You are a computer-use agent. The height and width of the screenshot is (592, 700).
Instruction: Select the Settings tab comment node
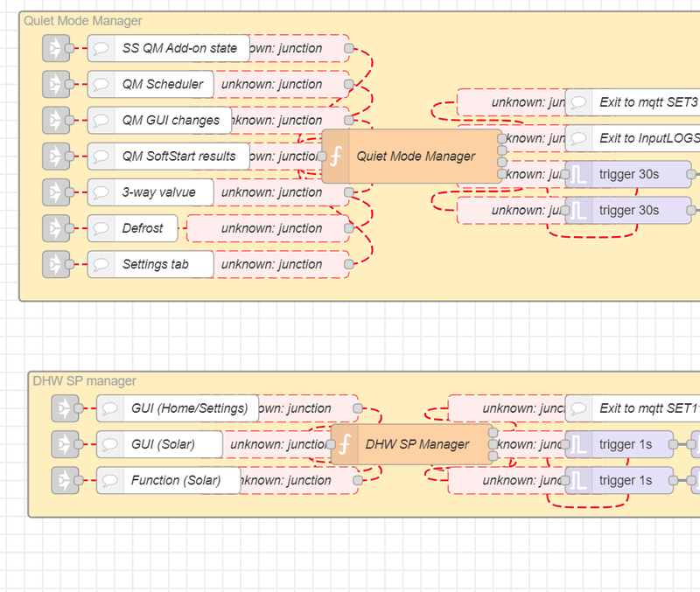[x=150, y=265]
